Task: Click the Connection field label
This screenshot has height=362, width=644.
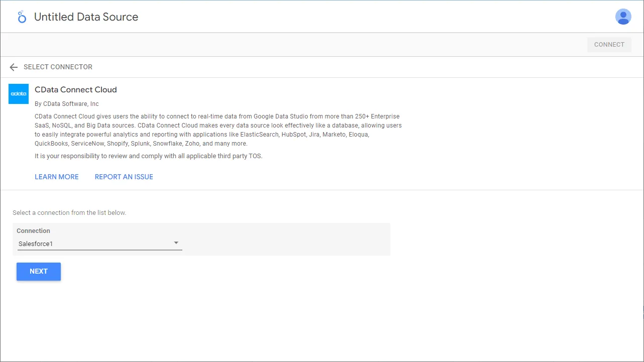Action: pyautogui.click(x=34, y=231)
